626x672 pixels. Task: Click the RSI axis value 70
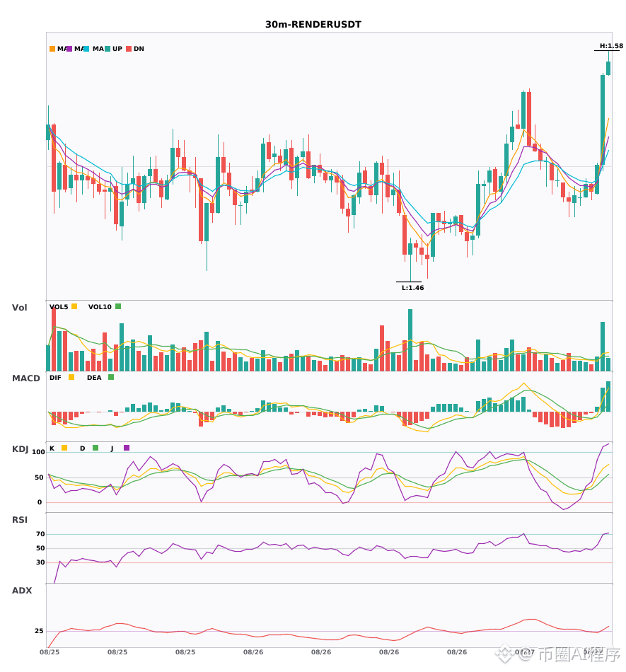[x=40, y=534]
